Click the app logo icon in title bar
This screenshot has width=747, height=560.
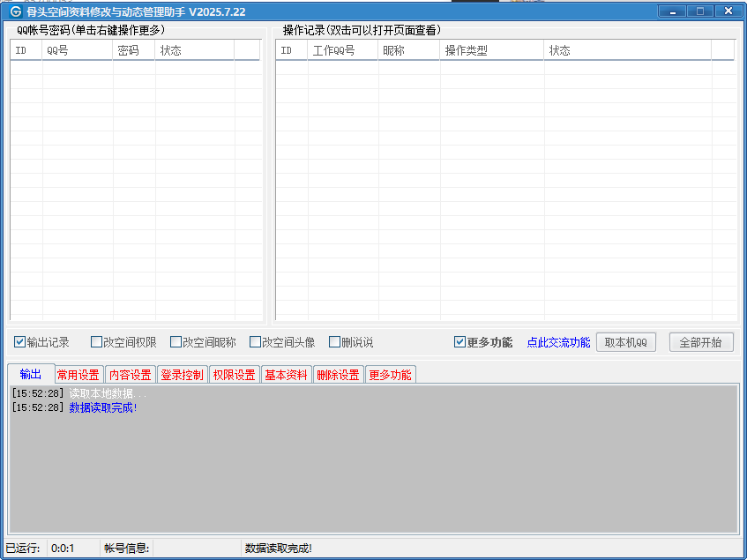point(15,11)
